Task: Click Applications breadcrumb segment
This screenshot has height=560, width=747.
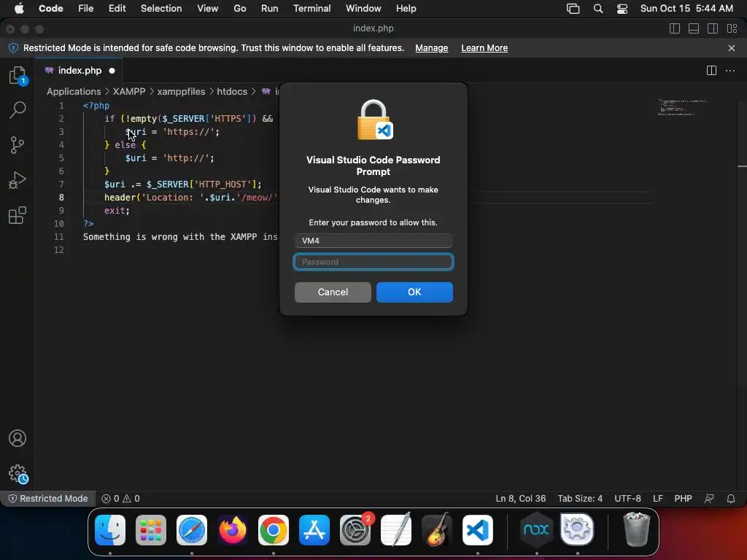Action: [x=74, y=91]
